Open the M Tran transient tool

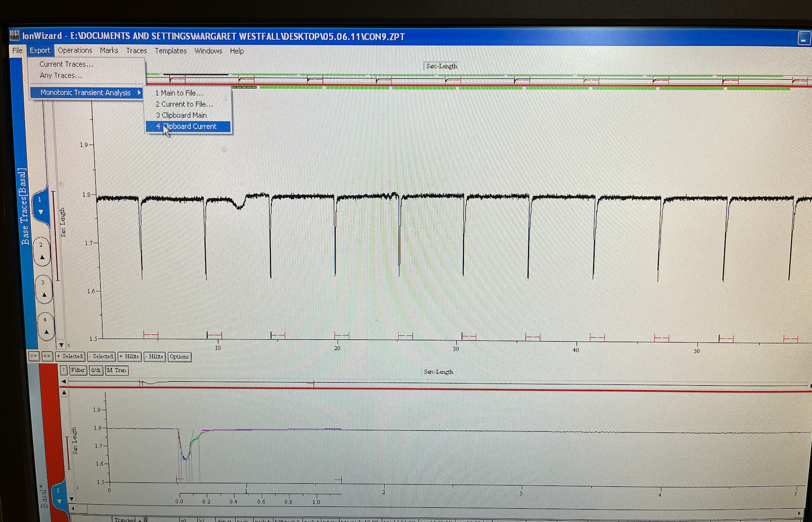(x=117, y=370)
